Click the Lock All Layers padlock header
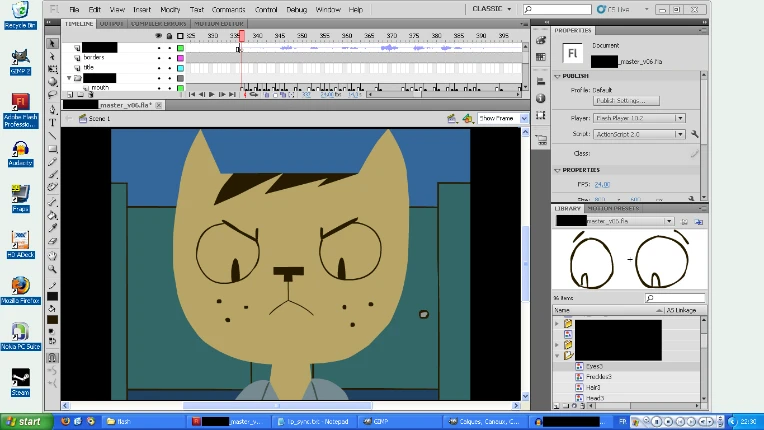 pos(169,36)
